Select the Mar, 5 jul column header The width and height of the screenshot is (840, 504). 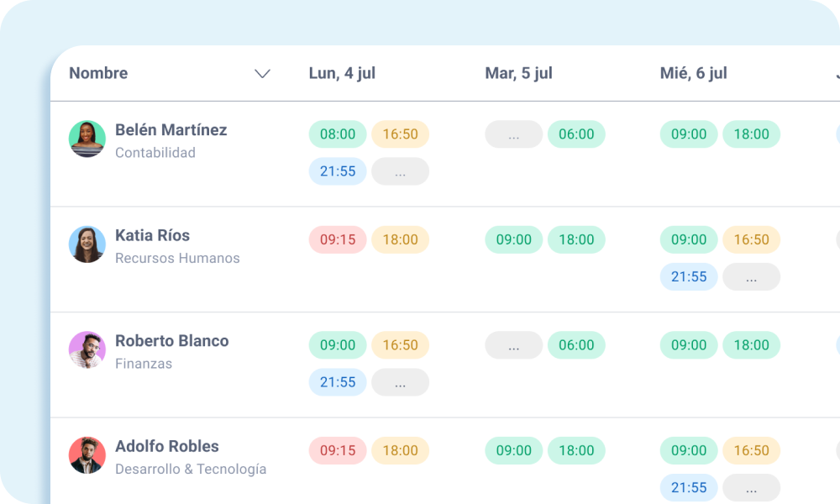(x=518, y=73)
